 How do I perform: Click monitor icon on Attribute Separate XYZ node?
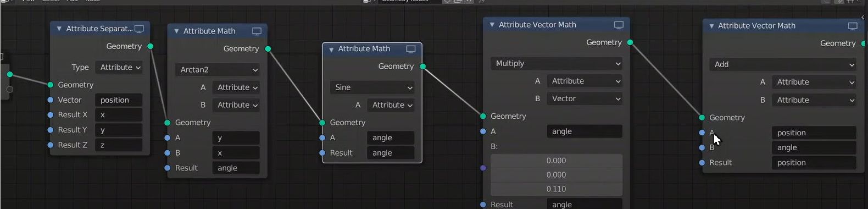[x=140, y=29]
